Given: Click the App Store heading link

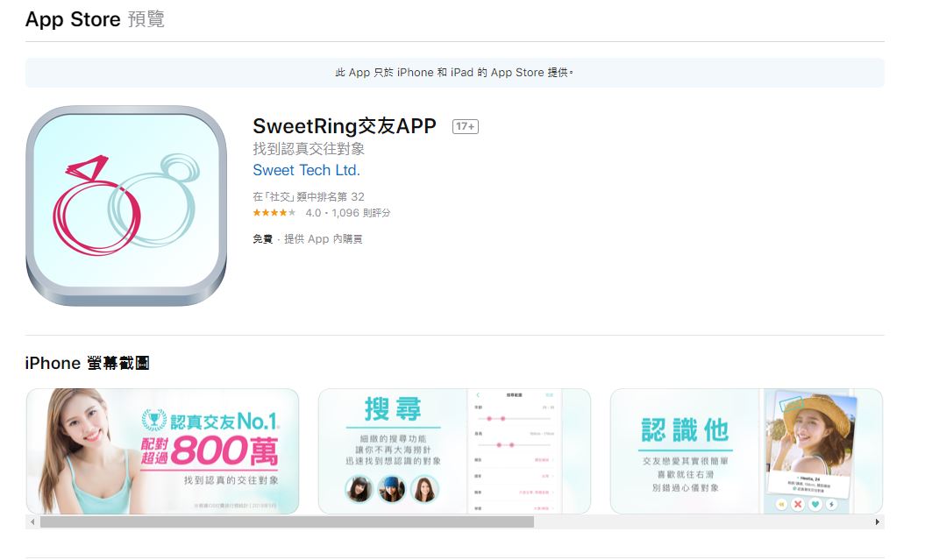Looking at the screenshot, I should (x=73, y=19).
